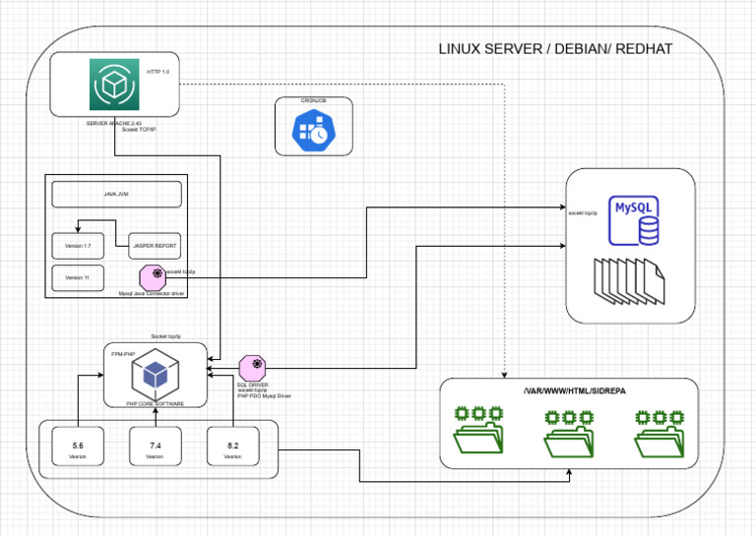Screen dimensions: 756x536
Task: Click the blue CronJob heptagon icon
Action: (314, 130)
